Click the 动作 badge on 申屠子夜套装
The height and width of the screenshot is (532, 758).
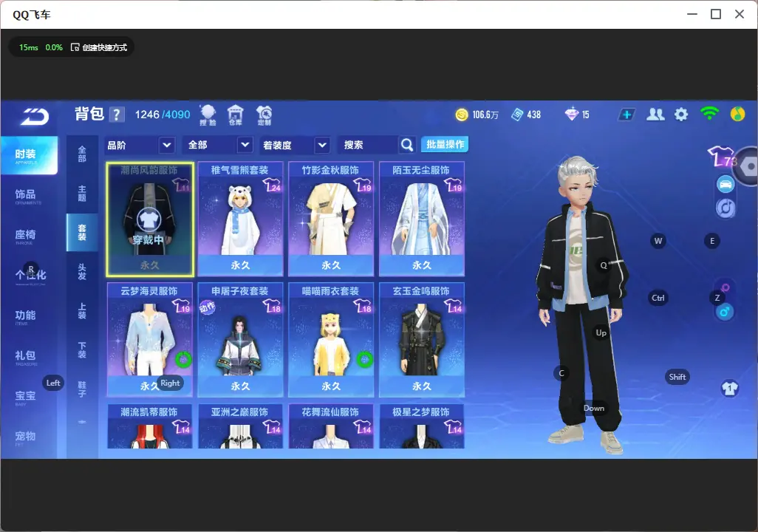[208, 307]
